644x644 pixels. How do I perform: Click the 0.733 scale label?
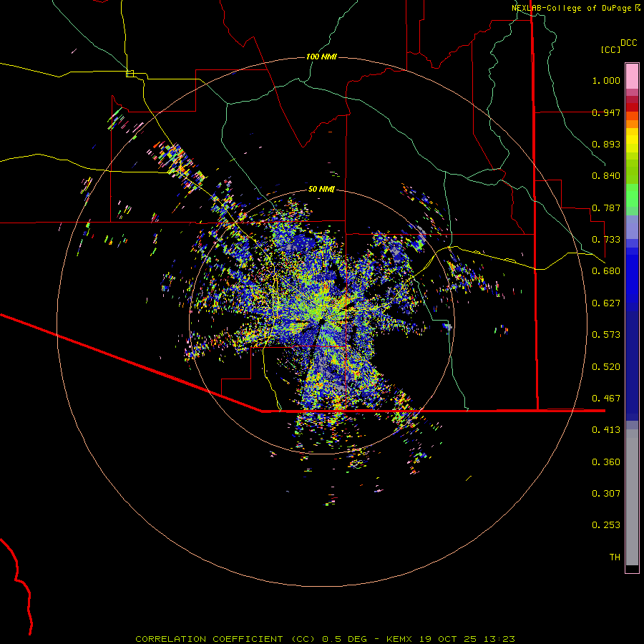(x=606, y=240)
